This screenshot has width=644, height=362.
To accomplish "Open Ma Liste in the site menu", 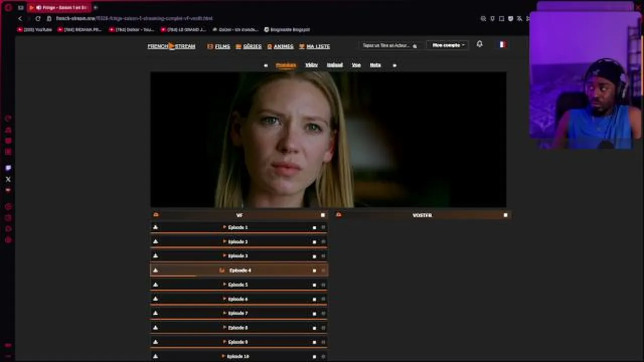I will coord(314,46).
